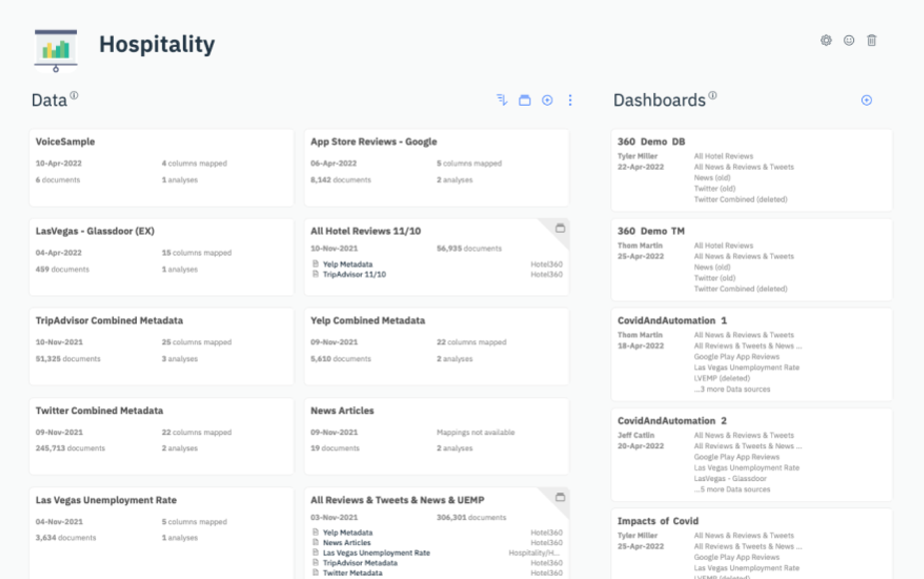The height and width of the screenshot is (579, 924).
Task: Click TripAdvisor Metadata source entry
Action: tap(360, 562)
